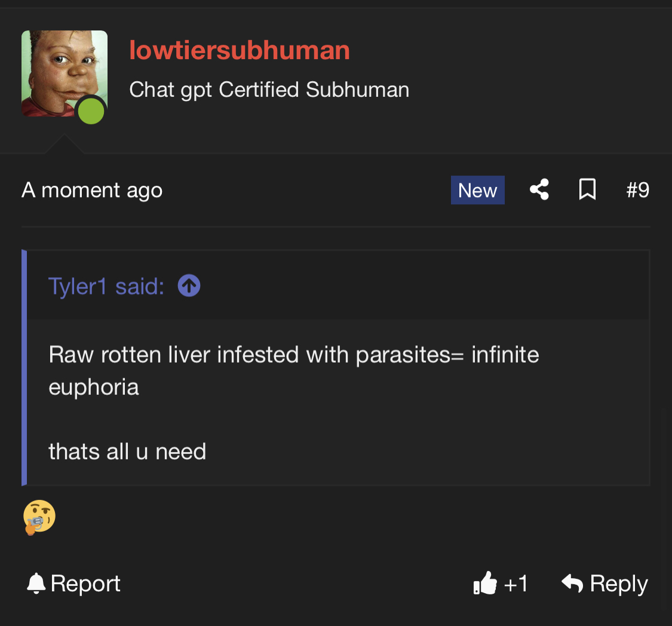Click the up-arrow icon beside Tyler1 said
672x626 pixels.
click(x=189, y=287)
